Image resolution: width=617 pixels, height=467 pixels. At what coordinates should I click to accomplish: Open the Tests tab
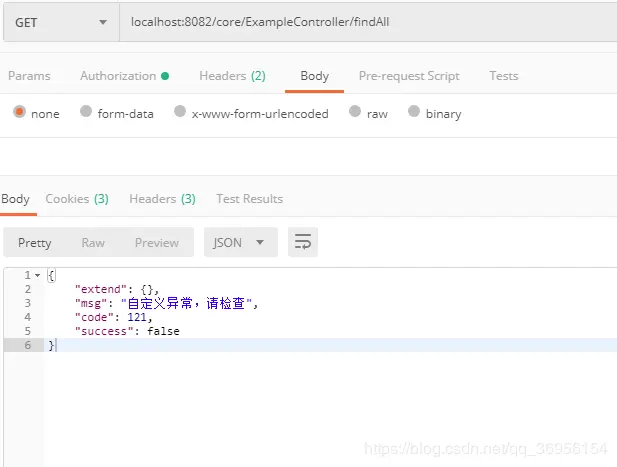[504, 76]
